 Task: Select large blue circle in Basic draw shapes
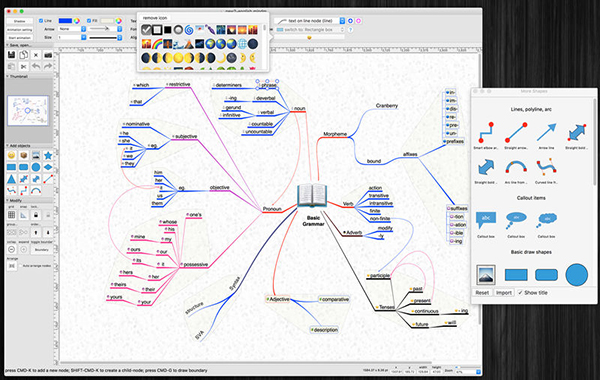(576, 274)
